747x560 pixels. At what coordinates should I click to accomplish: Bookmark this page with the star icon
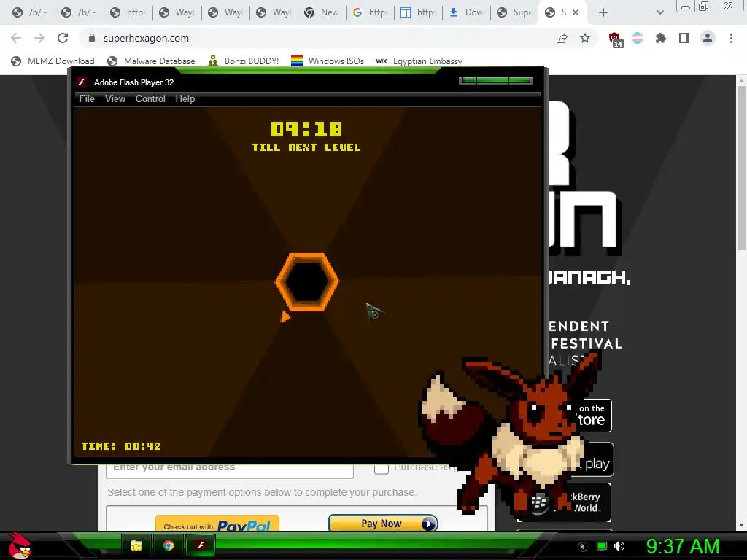[585, 38]
